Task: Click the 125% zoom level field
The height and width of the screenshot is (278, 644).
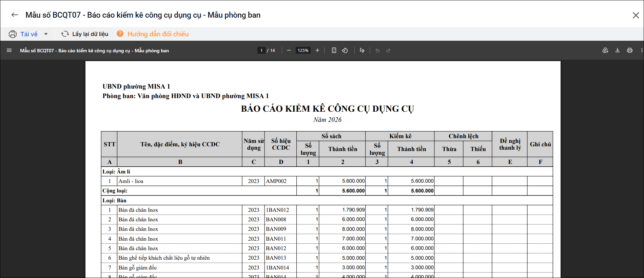Action: tap(303, 50)
